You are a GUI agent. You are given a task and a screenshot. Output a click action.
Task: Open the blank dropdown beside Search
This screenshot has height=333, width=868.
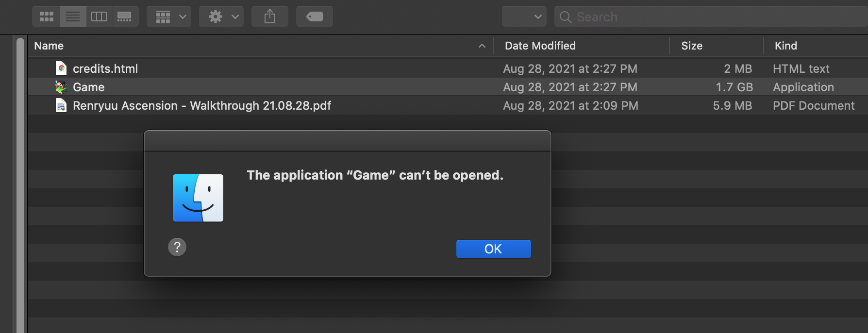524,17
